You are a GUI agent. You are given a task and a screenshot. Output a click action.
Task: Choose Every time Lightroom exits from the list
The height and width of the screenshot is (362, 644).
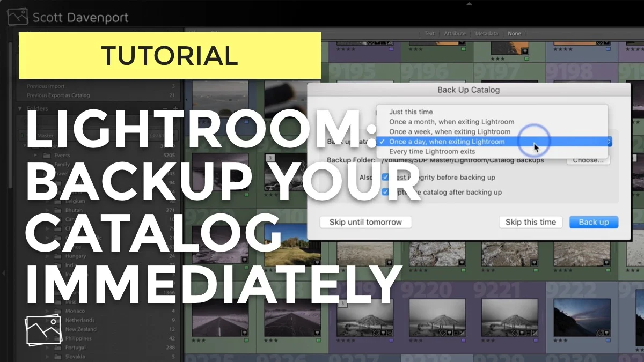coord(433,151)
